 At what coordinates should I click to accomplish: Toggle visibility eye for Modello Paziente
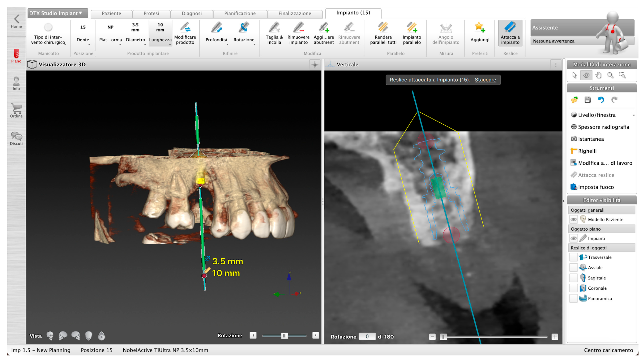pyautogui.click(x=574, y=219)
